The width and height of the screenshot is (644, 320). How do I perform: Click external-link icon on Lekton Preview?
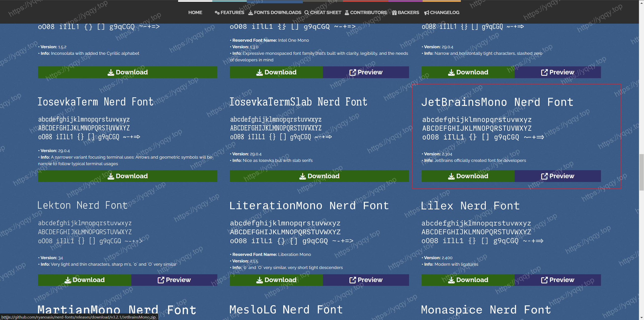pos(161,280)
